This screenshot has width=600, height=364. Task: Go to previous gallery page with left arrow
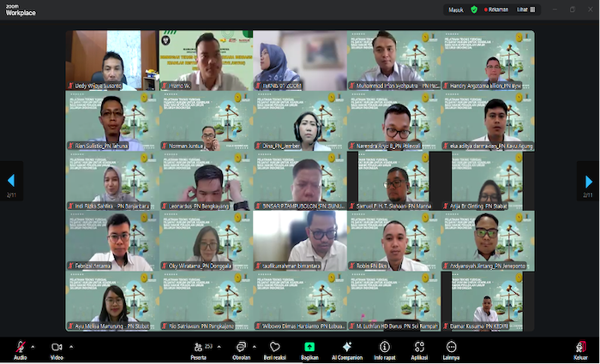(x=10, y=182)
